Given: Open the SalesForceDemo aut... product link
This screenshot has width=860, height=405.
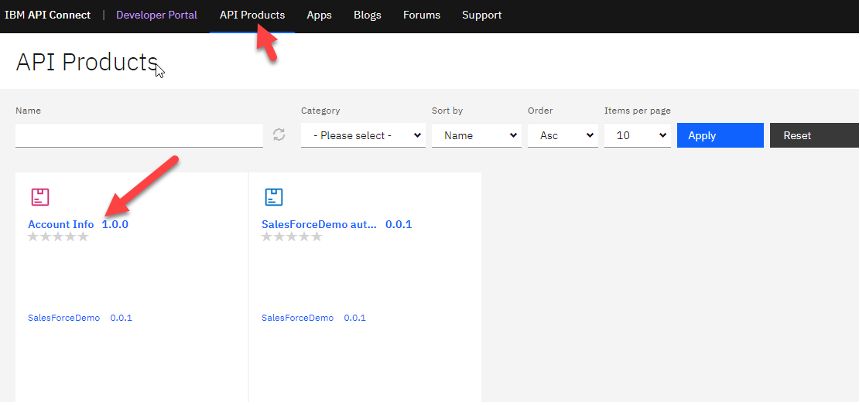Looking at the screenshot, I should tap(319, 224).
